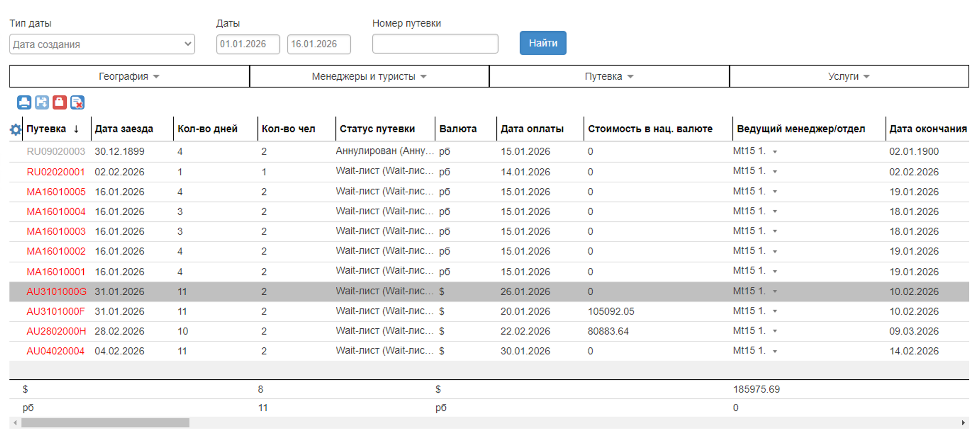Image resolution: width=980 pixels, height=437 pixels.
Task: Open the Тип даты combo box
Action: click(x=102, y=44)
